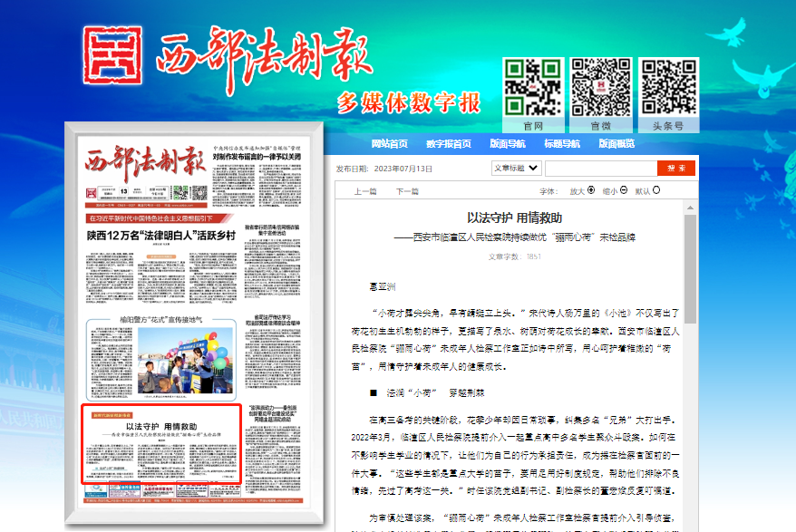Open 版面导航 menu item
Screen dimensions: 796x532
507,144
